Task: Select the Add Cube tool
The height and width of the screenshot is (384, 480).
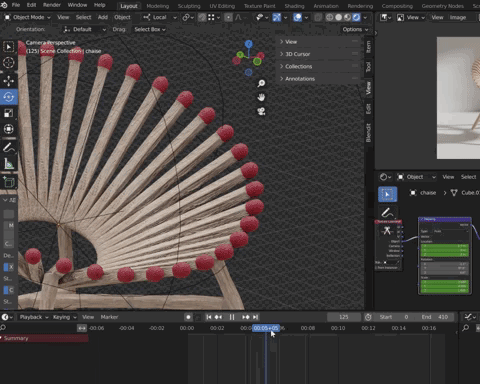Action: (x=9, y=182)
